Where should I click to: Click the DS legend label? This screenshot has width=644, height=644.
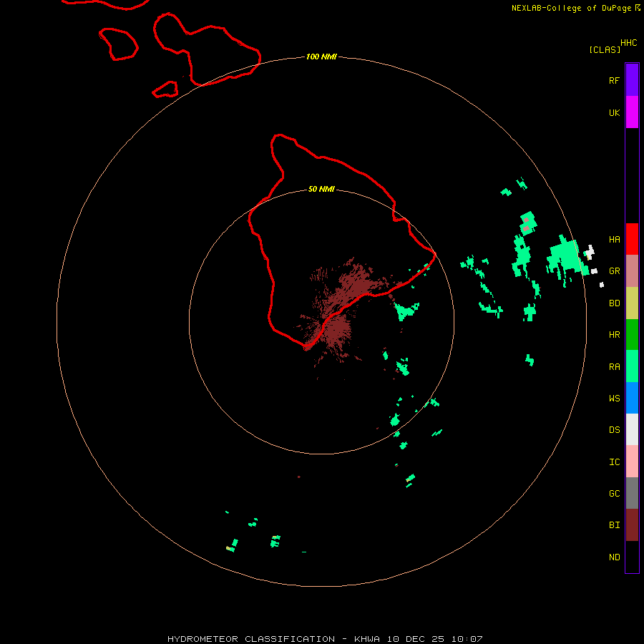pyautogui.click(x=614, y=430)
